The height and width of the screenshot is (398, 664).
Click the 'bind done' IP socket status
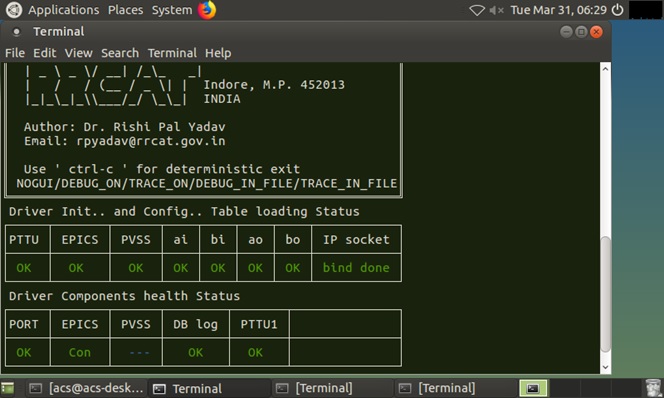tap(356, 268)
